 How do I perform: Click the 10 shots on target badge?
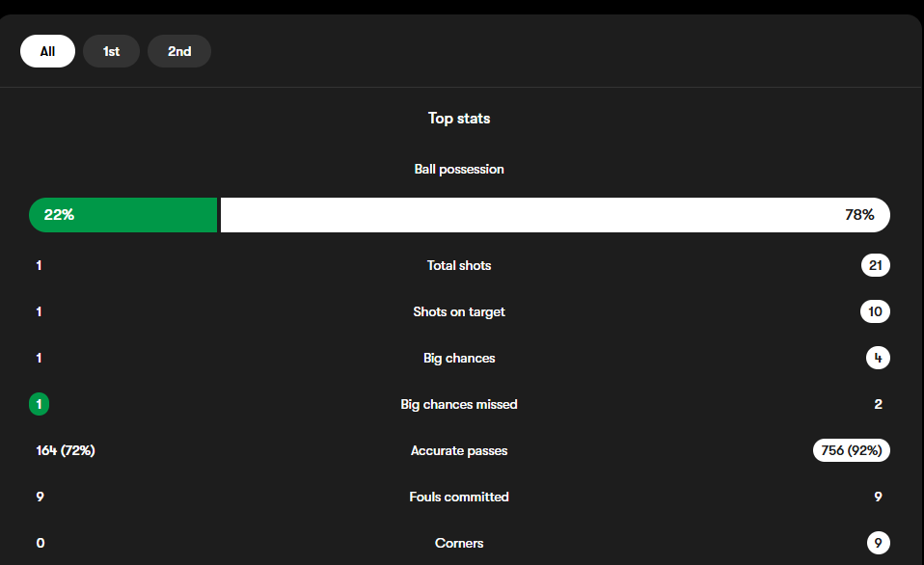click(x=875, y=311)
